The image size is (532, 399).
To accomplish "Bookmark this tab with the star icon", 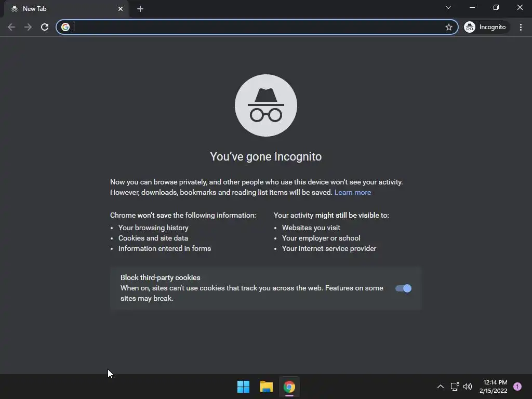I will tap(448, 27).
